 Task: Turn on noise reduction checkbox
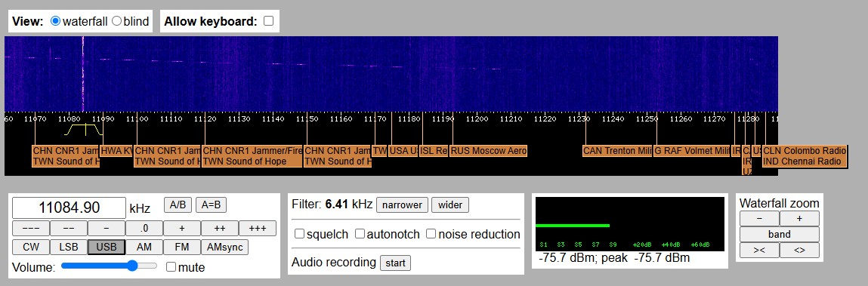point(431,234)
